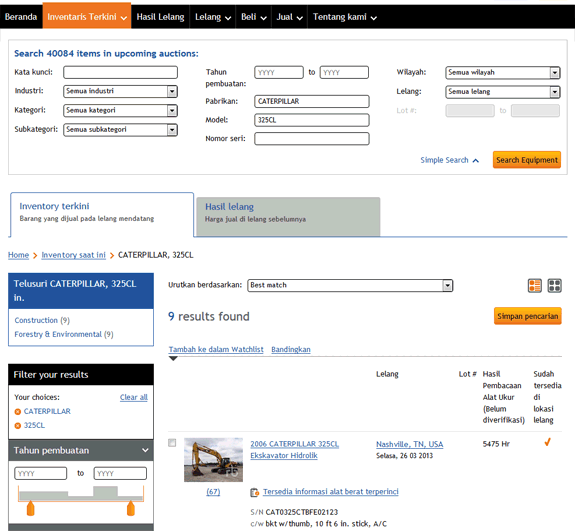Open Forestry & Environmental (9) link
This screenshot has width=575, height=531.
64,334
